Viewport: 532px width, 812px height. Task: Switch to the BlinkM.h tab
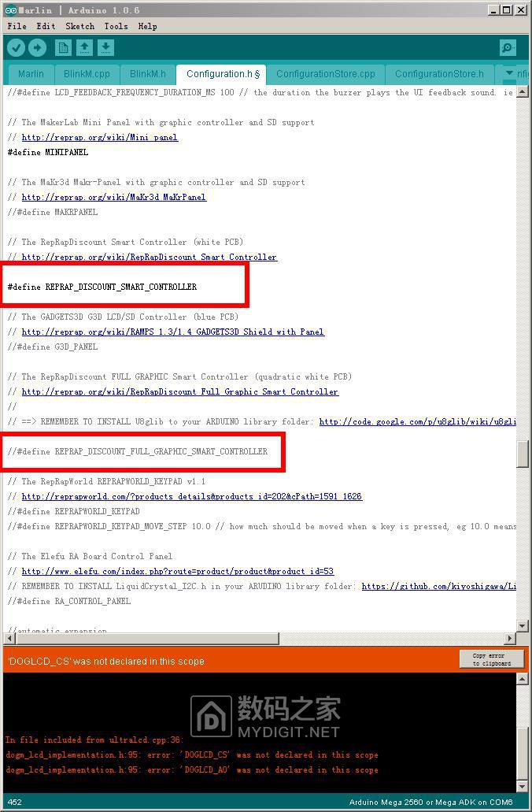click(x=147, y=74)
